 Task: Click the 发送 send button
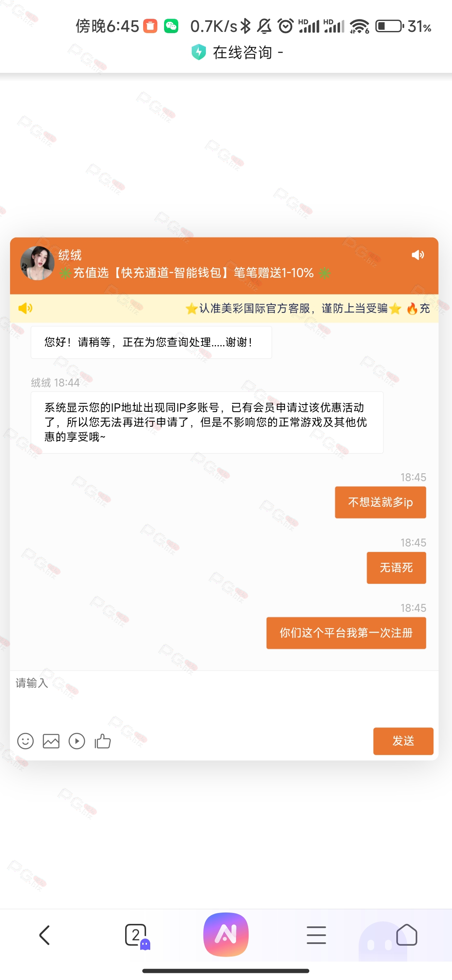point(403,741)
